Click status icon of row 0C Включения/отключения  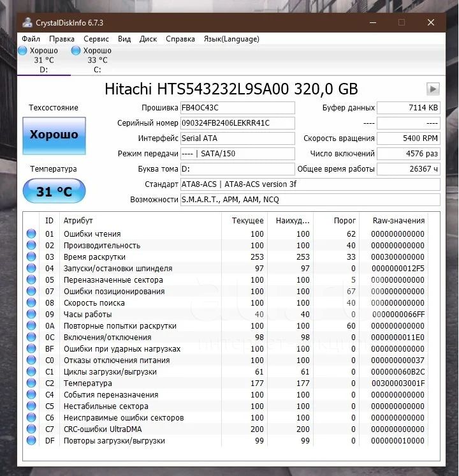click(x=31, y=337)
